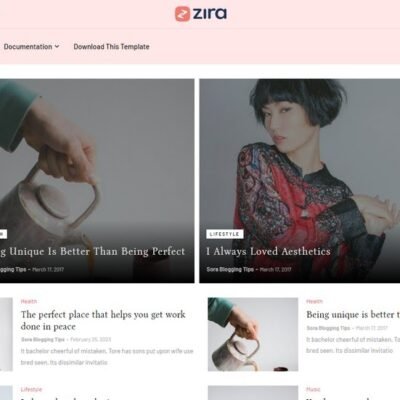Open the Unique Is Better Than Being Perfect headline

coord(92,251)
